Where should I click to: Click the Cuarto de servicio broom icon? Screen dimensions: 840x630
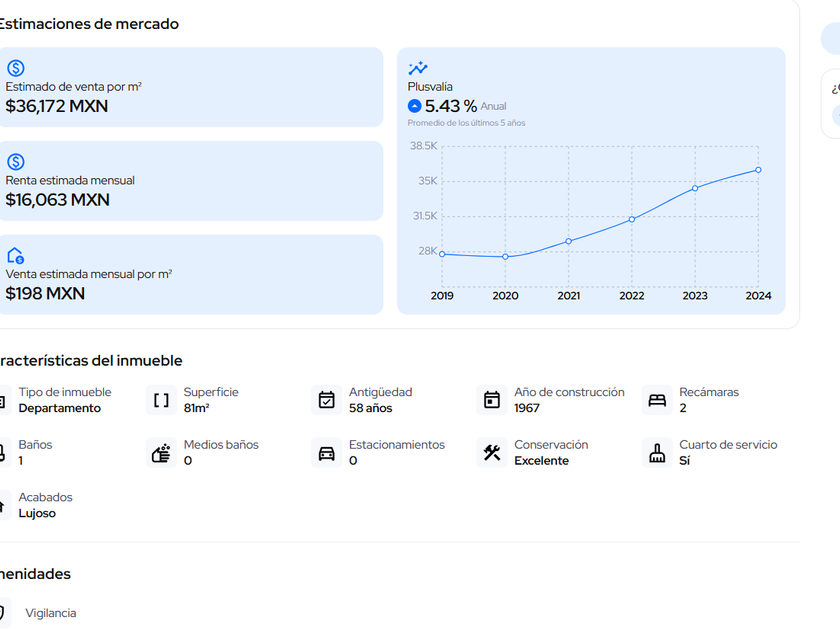[x=657, y=453]
